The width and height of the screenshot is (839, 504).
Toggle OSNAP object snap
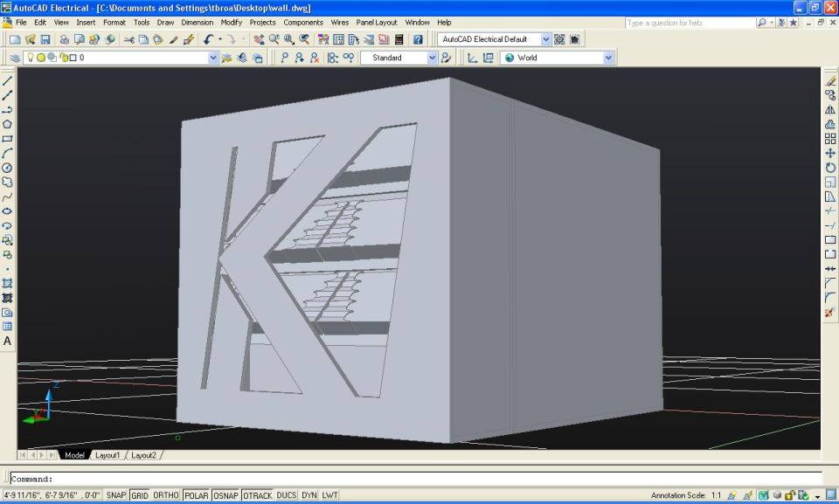[225, 495]
